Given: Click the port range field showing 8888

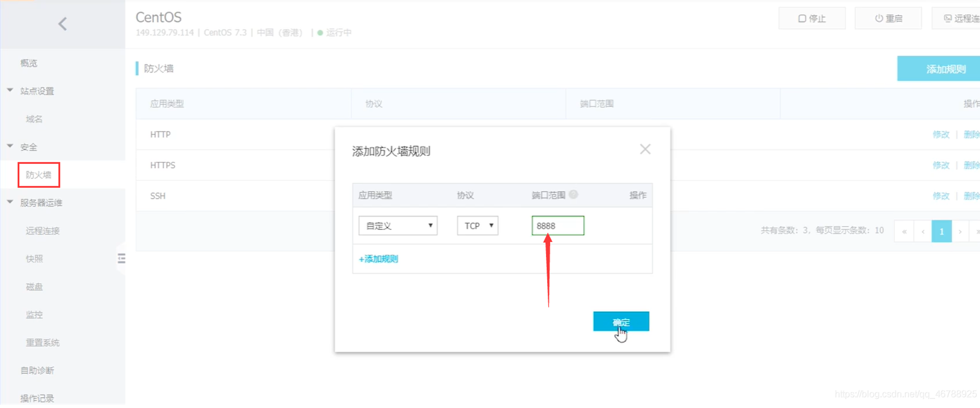Looking at the screenshot, I should click(558, 226).
